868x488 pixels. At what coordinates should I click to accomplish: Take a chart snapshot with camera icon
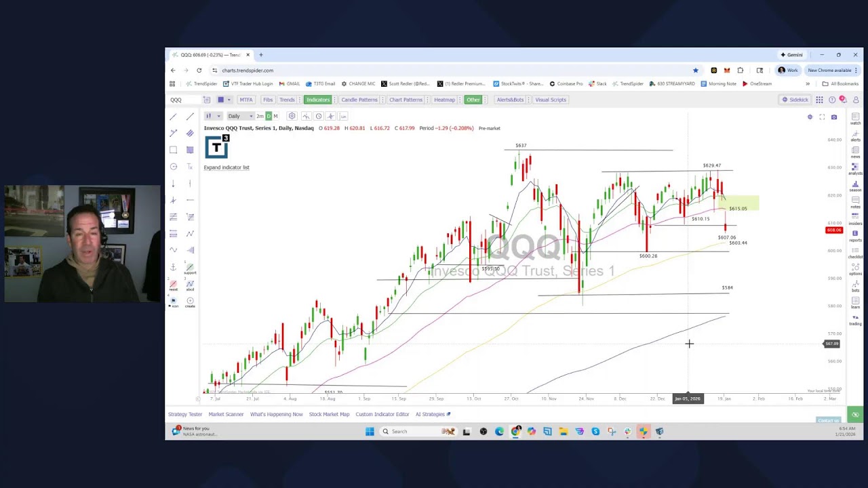(834, 117)
